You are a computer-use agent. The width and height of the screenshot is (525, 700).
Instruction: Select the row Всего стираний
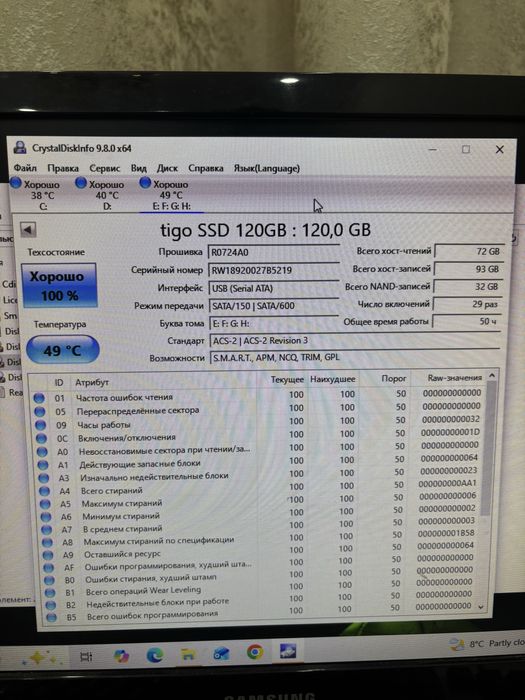point(258,488)
